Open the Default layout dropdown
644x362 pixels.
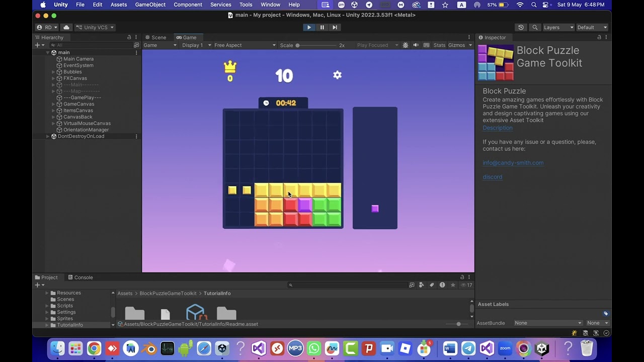click(592, 27)
